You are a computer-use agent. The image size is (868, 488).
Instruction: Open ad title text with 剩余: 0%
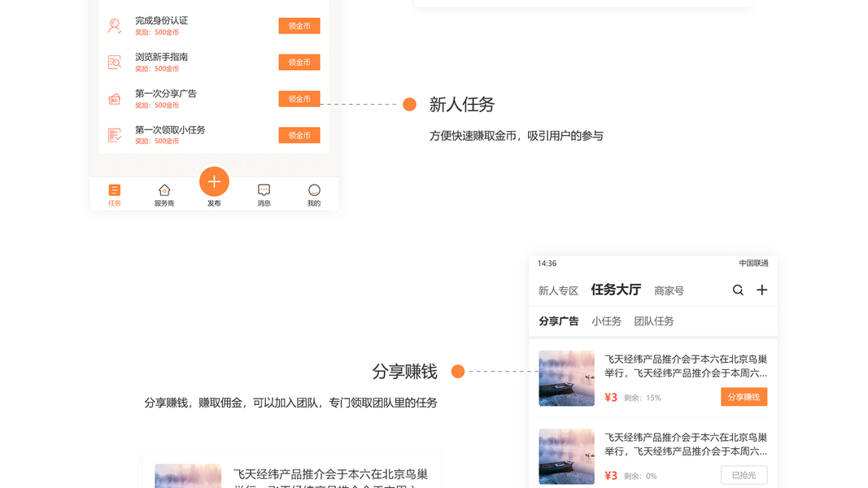tap(686, 444)
